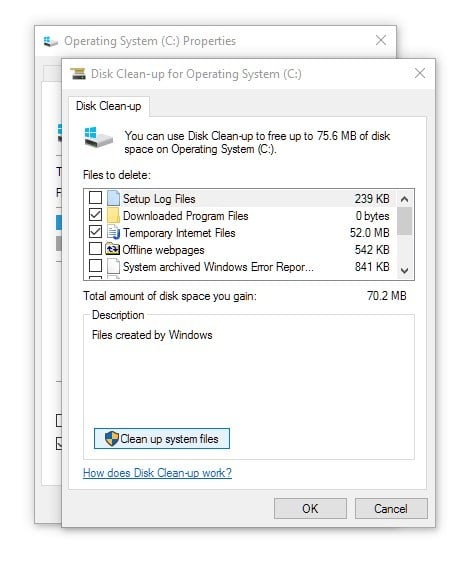
Task: Enable the Setup Log Files checkbox
Action: click(x=95, y=197)
